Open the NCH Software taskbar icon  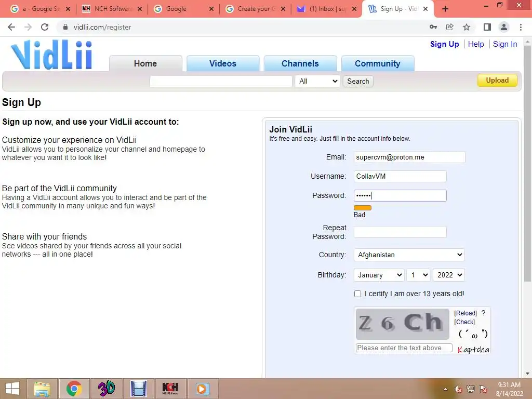(x=170, y=389)
